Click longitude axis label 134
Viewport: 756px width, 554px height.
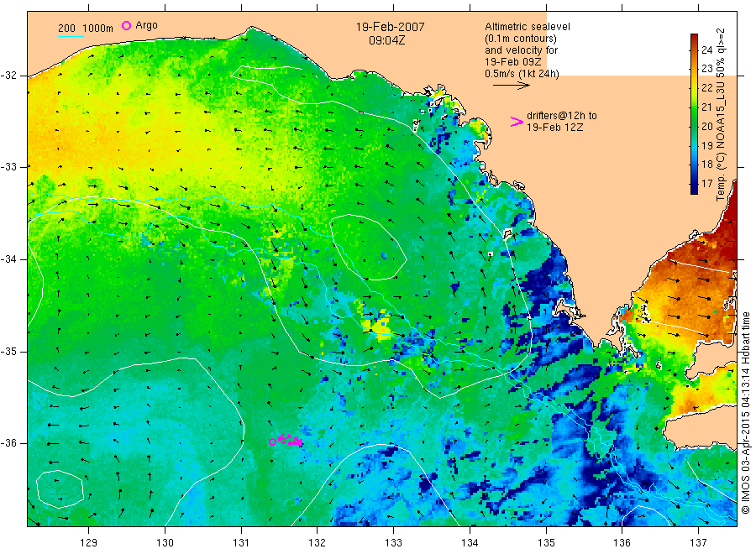click(x=470, y=543)
